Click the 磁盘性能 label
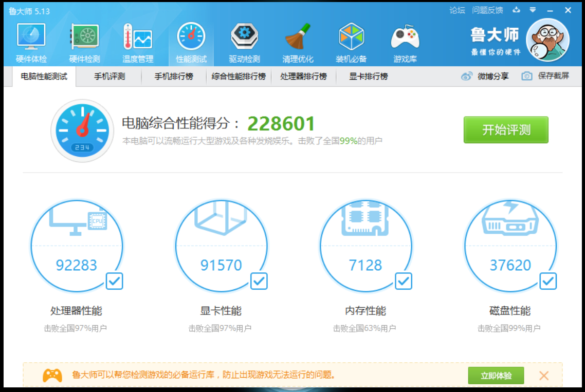The height and width of the screenshot is (392, 585). pos(510,311)
